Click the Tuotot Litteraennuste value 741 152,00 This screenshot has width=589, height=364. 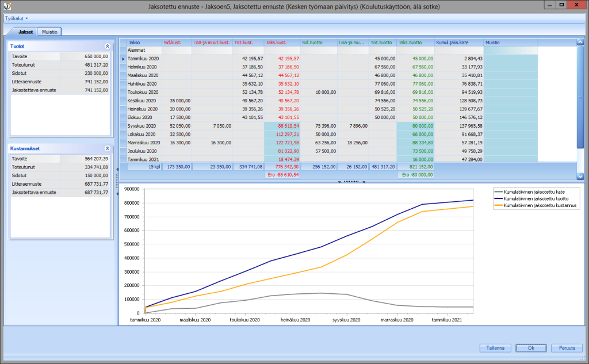(x=85, y=82)
